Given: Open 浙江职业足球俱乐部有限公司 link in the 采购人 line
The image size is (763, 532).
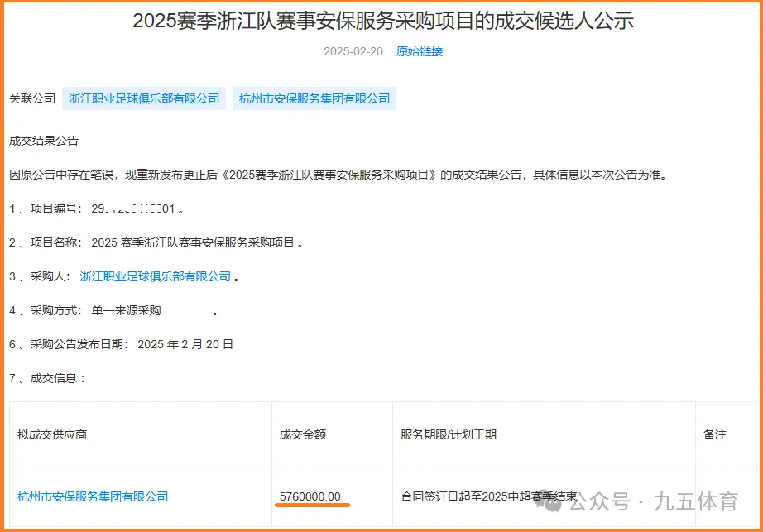Looking at the screenshot, I should click(156, 276).
